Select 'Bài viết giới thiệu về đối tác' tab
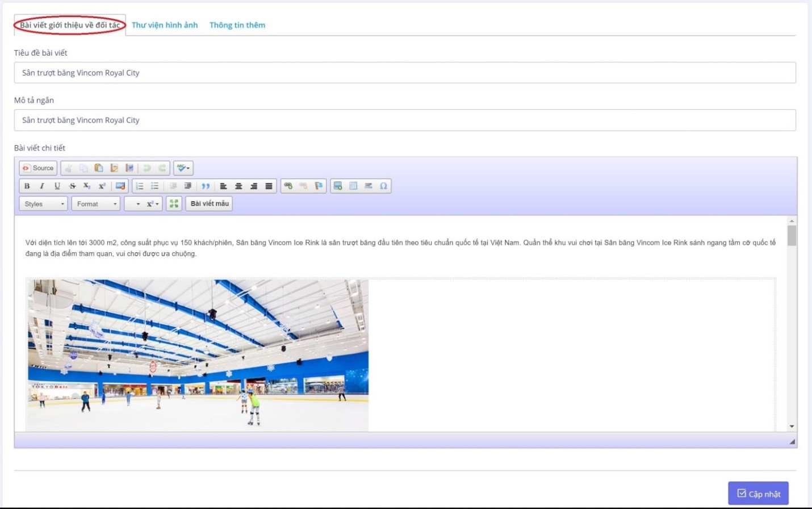The image size is (812, 509). click(70, 25)
